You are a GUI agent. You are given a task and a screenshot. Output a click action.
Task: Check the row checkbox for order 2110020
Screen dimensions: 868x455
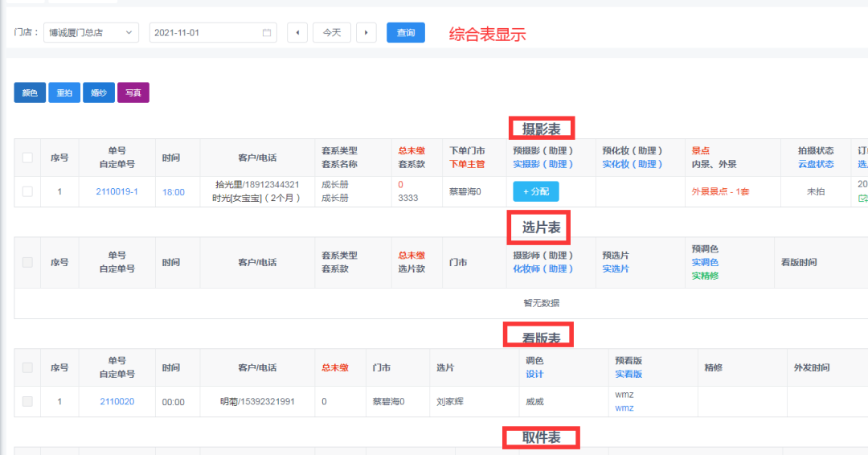[27, 401]
